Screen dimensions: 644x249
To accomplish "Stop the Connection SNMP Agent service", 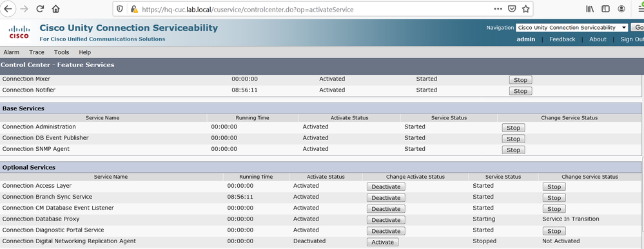I will 513,150.
